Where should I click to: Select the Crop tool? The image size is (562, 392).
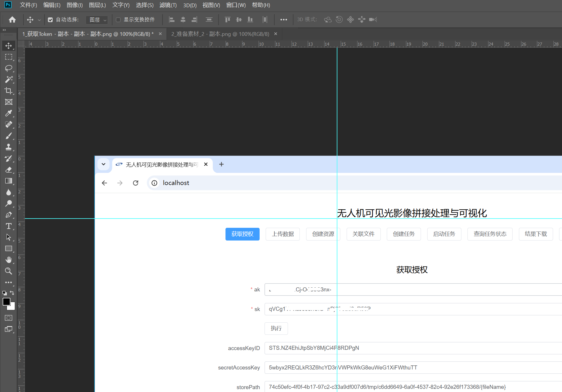pos(9,91)
